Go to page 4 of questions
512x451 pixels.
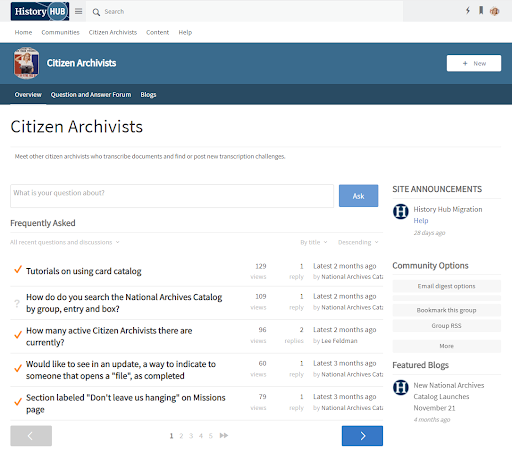coord(201,436)
